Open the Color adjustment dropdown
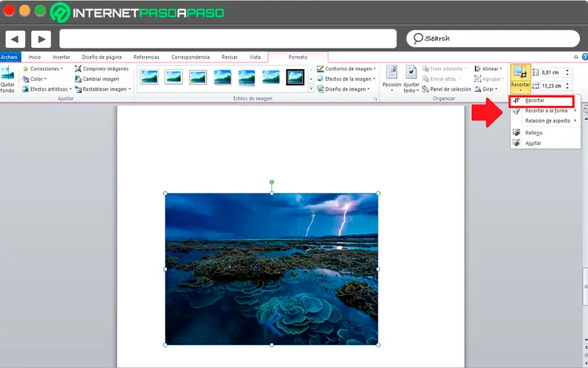The width and height of the screenshot is (588, 368). [x=35, y=79]
